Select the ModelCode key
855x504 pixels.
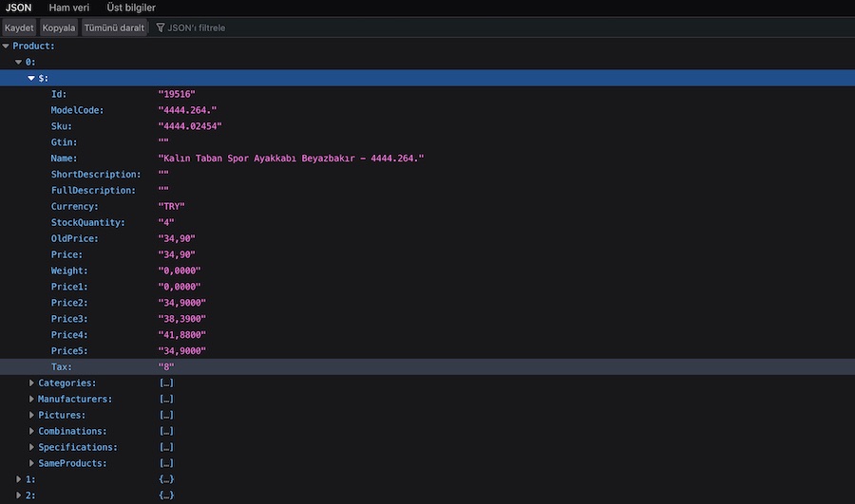78,110
